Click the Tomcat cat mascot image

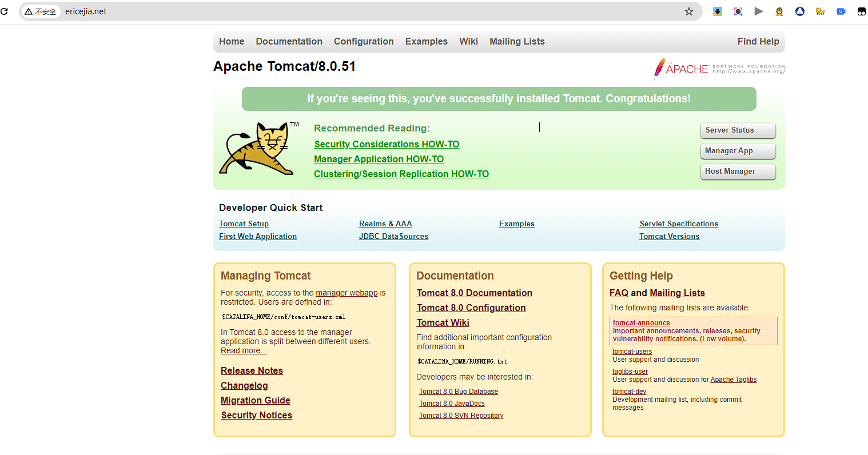click(x=257, y=149)
